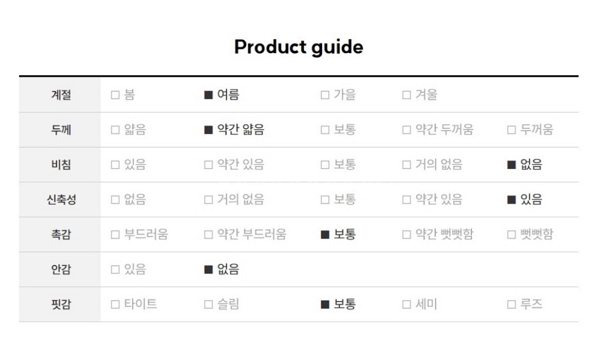Viewport: 604px width, 364px height.
Task: Check the 부드러움 texture checkbox
Action: [x=115, y=235]
